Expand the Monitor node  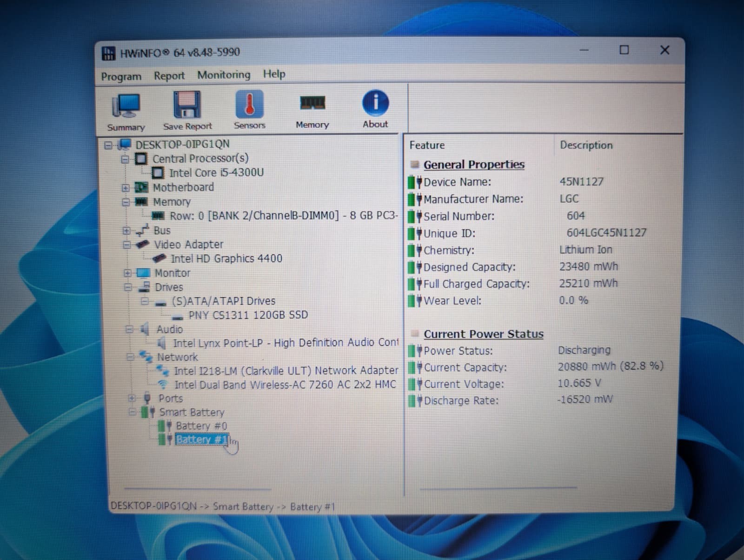coord(127,273)
